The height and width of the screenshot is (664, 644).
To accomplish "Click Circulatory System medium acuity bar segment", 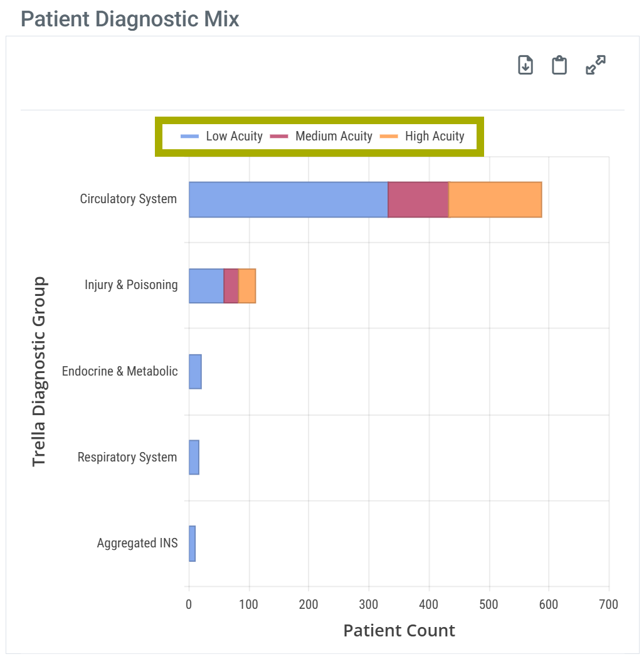I will (418, 200).
